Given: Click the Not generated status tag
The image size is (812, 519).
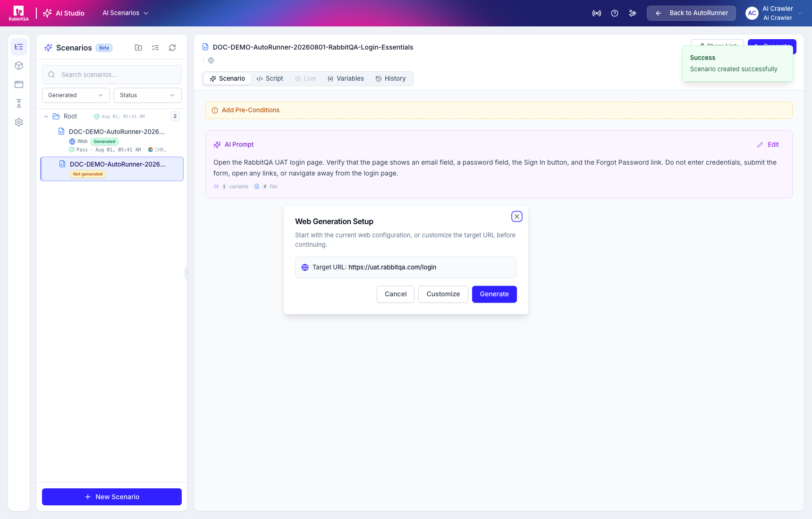Looking at the screenshot, I should (x=88, y=174).
